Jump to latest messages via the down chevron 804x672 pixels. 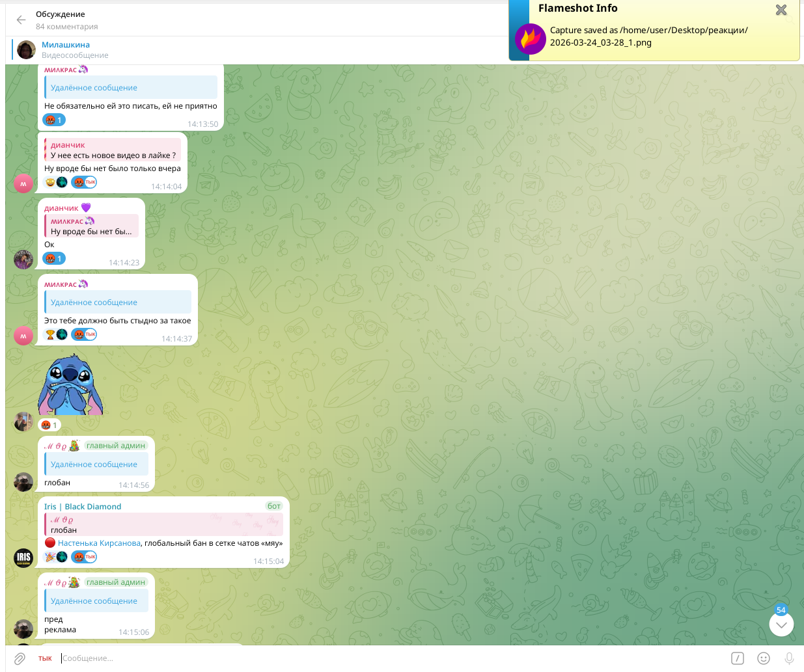[x=781, y=625]
